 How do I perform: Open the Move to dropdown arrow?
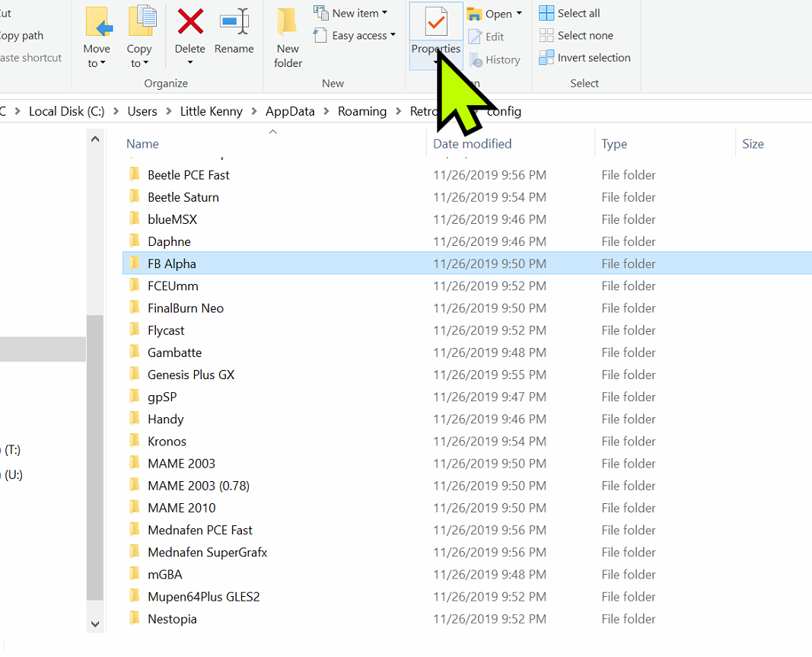[x=103, y=62]
